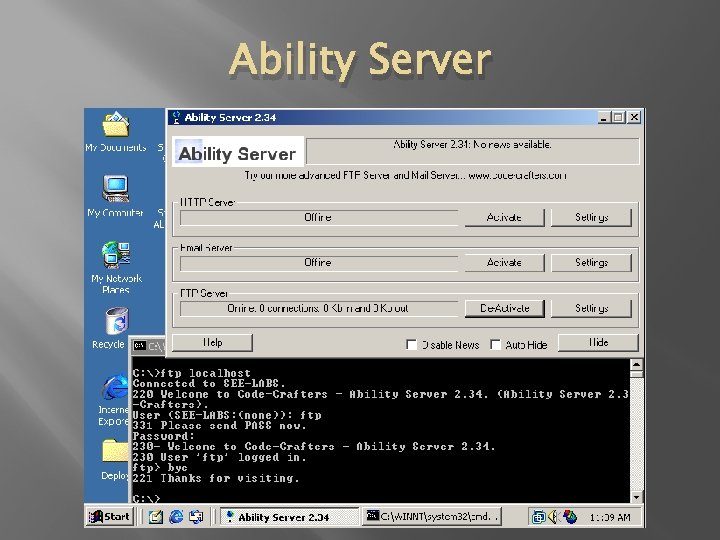This screenshot has height=540, width=720.
Task: Toggle the Auto Hide checkbox
Action: pos(495,345)
